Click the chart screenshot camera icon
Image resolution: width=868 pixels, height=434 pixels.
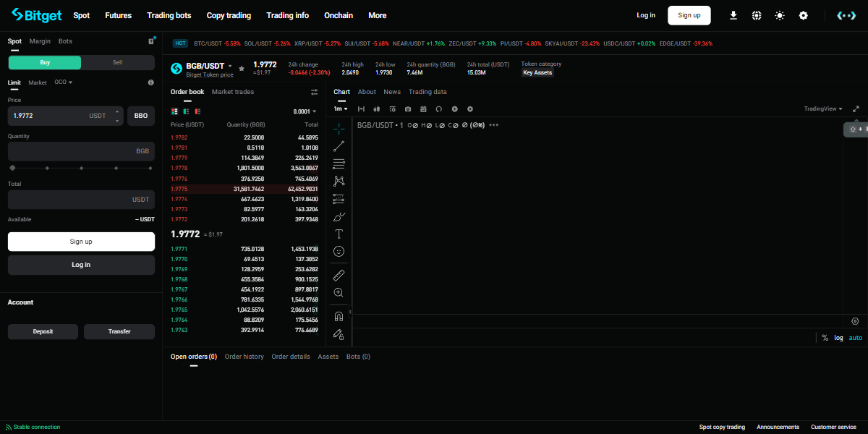pos(408,109)
